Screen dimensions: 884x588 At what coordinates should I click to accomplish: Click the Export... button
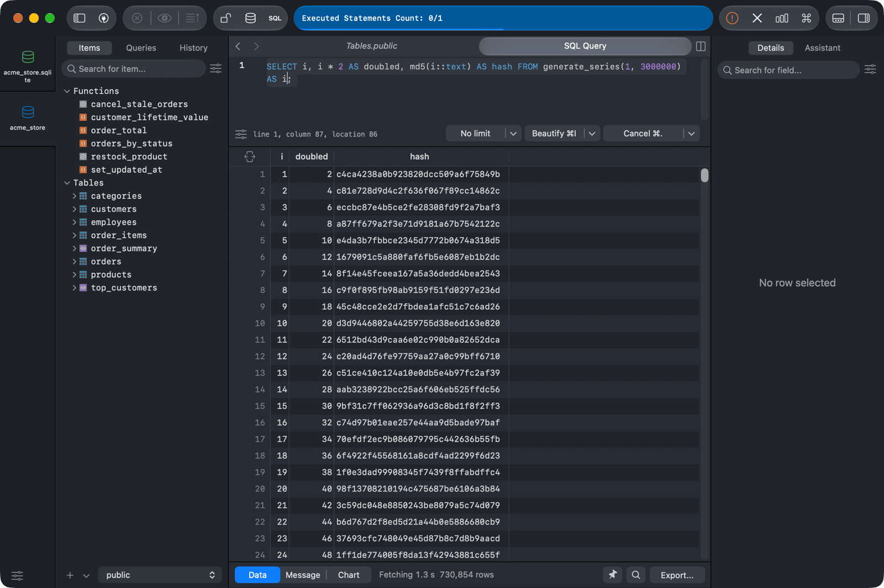point(677,575)
